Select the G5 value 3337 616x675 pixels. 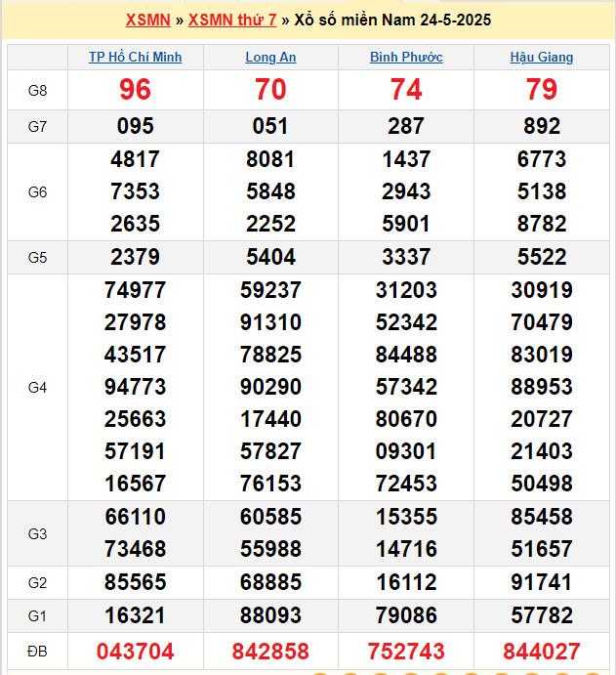(x=406, y=257)
